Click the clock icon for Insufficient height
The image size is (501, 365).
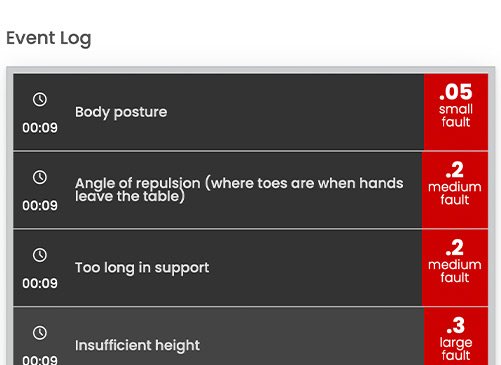click(x=40, y=333)
